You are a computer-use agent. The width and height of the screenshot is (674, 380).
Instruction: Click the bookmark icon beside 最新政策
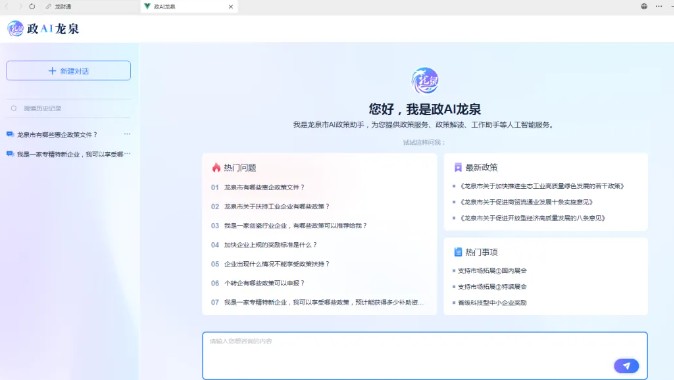458,167
